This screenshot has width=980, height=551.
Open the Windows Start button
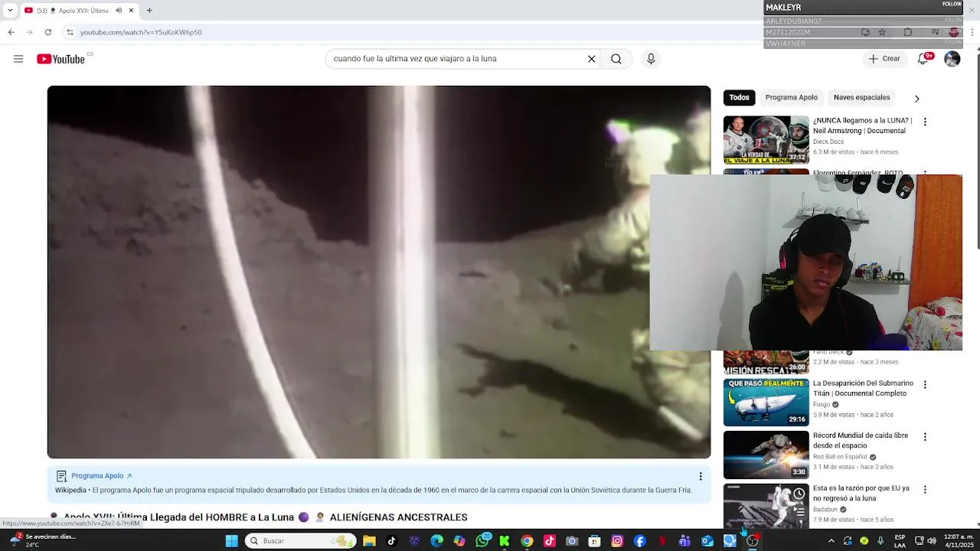tap(231, 541)
